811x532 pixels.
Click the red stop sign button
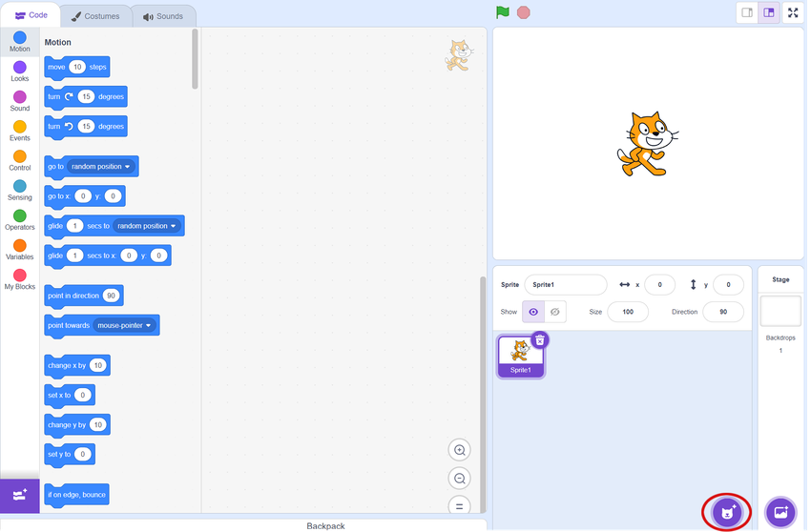tap(526, 12)
